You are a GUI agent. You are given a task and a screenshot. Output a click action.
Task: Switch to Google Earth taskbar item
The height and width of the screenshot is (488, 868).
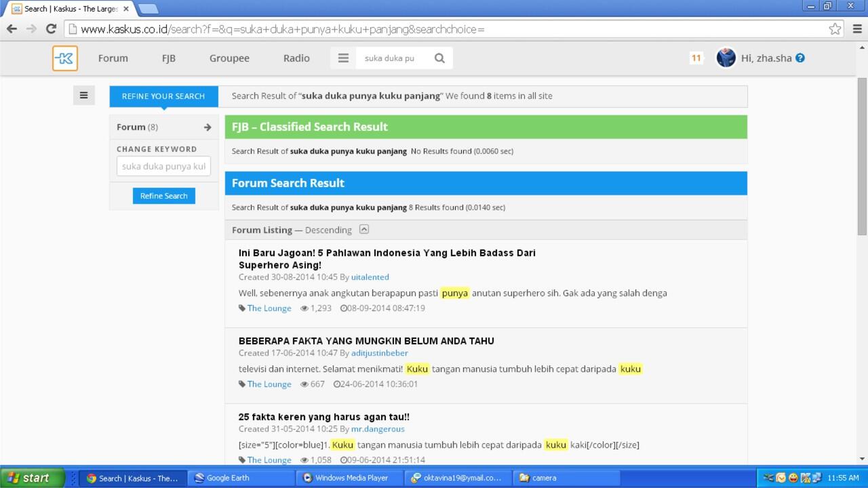(241, 478)
